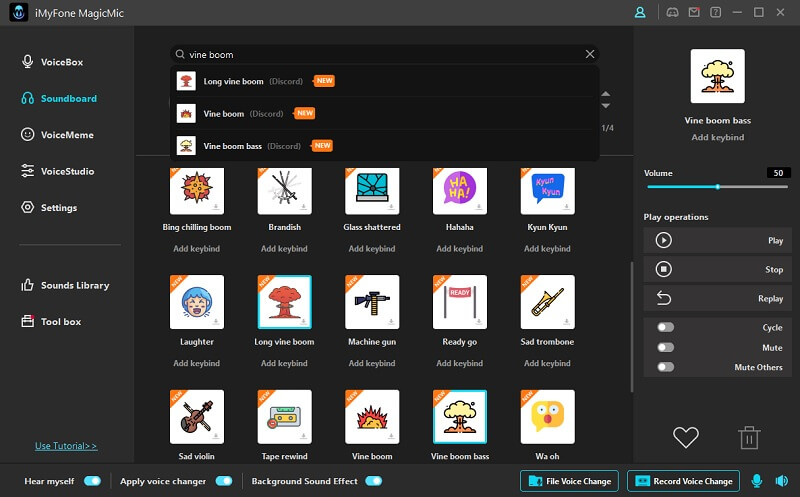Click the vine boom search field
Image resolution: width=800 pixels, height=497 pixels.
[384, 54]
